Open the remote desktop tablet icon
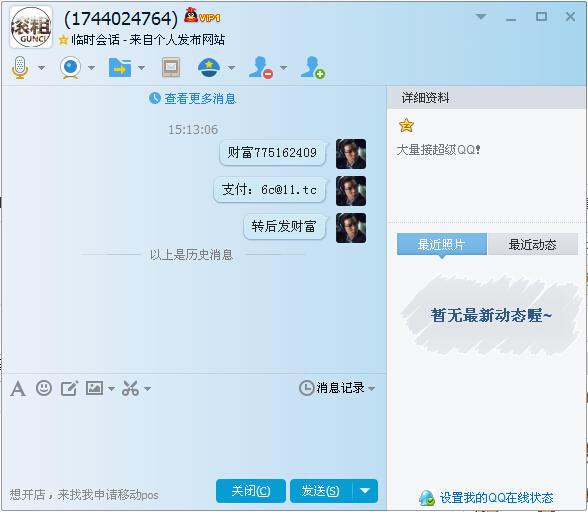The image size is (588, 512). click(x=171, y=68)
